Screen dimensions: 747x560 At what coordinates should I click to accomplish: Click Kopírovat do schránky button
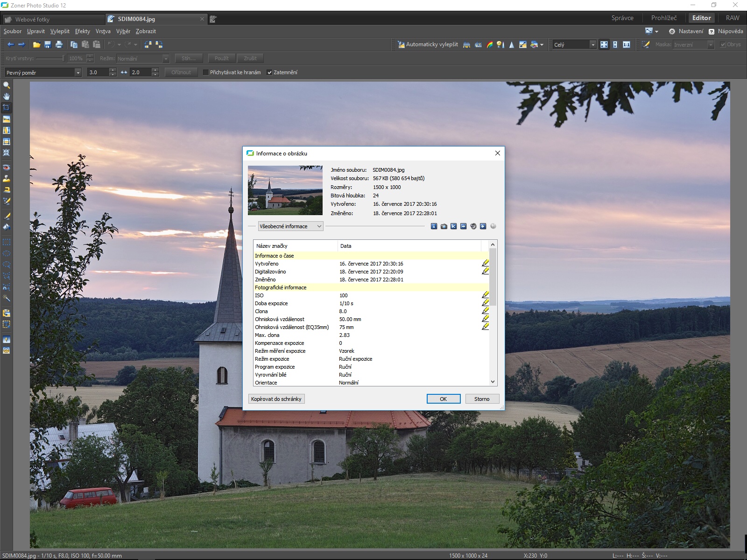pyautogui.click(x=276, y=399)
